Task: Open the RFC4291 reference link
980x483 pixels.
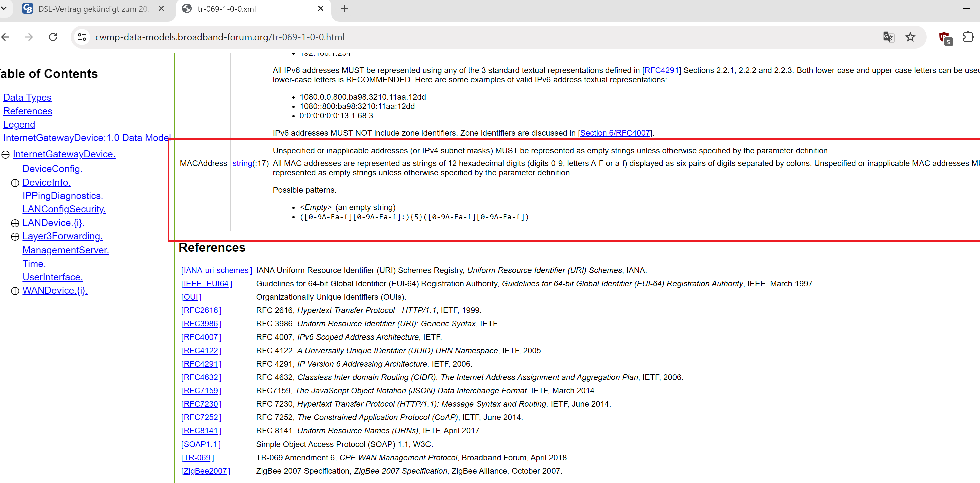Action: pyautogui.click(x=200, y=364)
